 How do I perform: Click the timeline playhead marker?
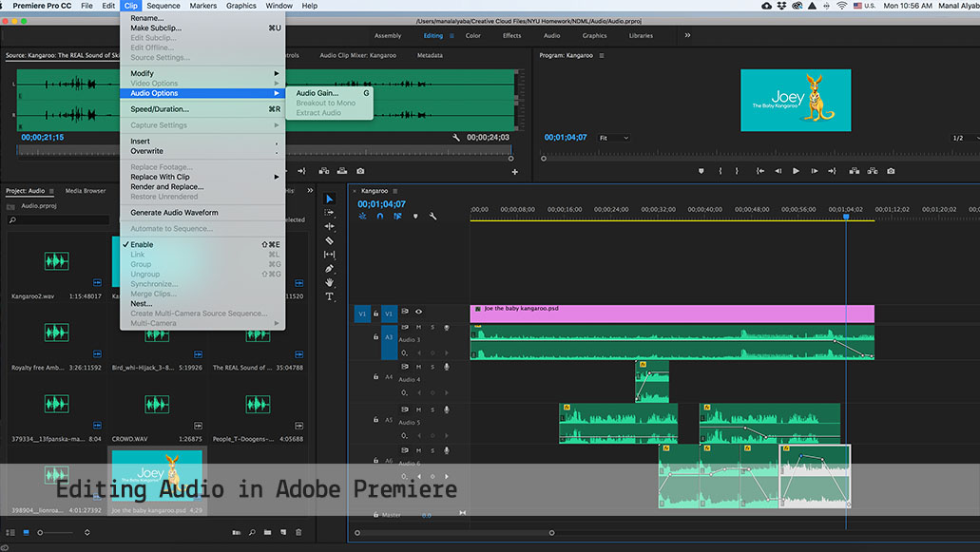tap(846, 217)
